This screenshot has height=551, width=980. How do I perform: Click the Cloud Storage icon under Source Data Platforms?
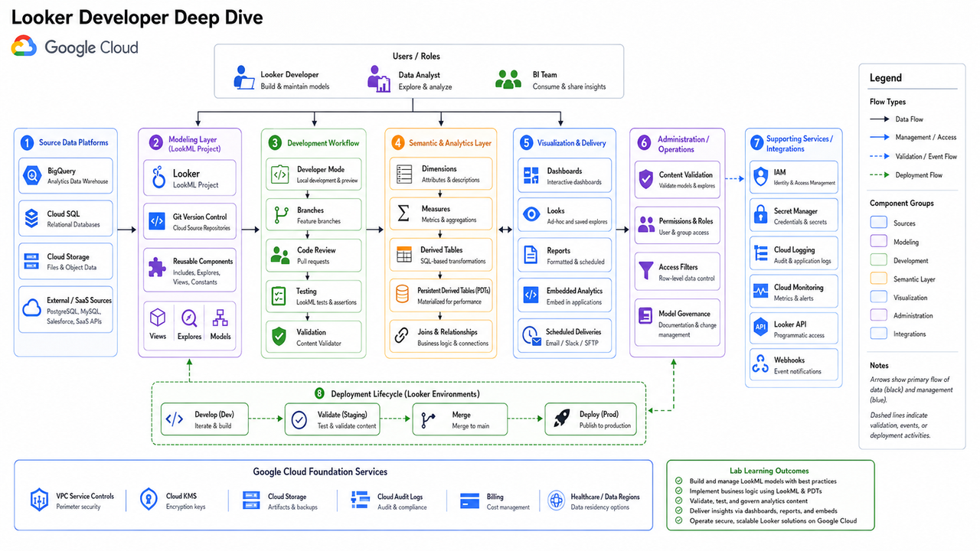pos(31,262)
